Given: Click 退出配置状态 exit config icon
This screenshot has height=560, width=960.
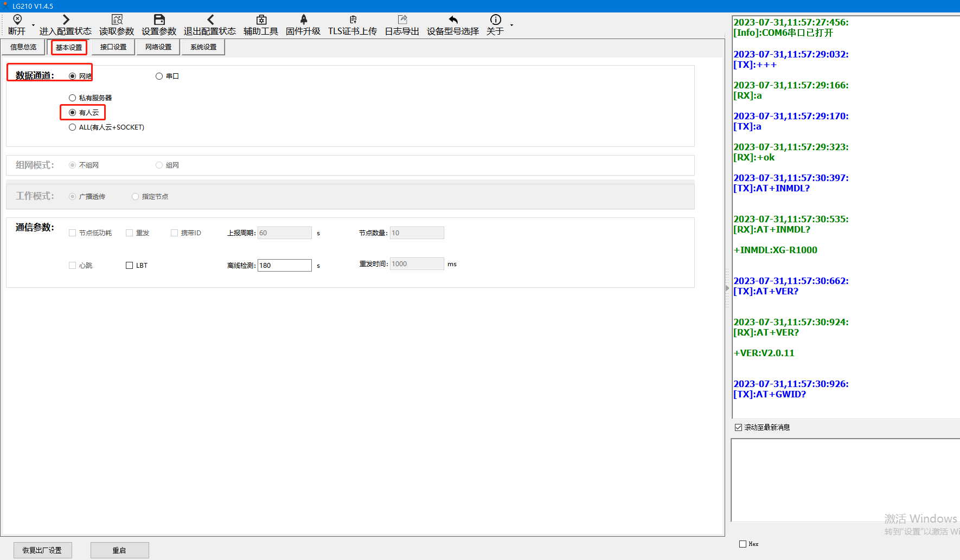Looking at the screenshot, I should pos(210,20).
